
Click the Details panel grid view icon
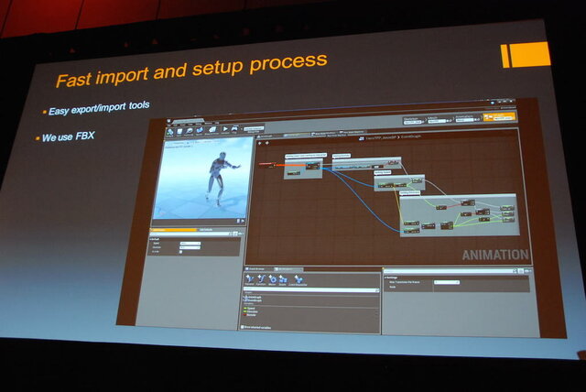520,271
